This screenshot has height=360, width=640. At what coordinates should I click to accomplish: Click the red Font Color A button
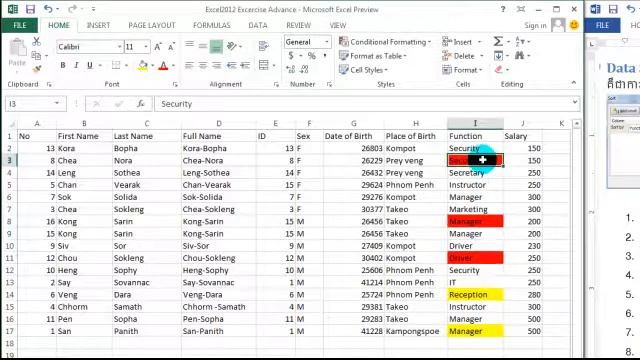click(x=163, y=65)
